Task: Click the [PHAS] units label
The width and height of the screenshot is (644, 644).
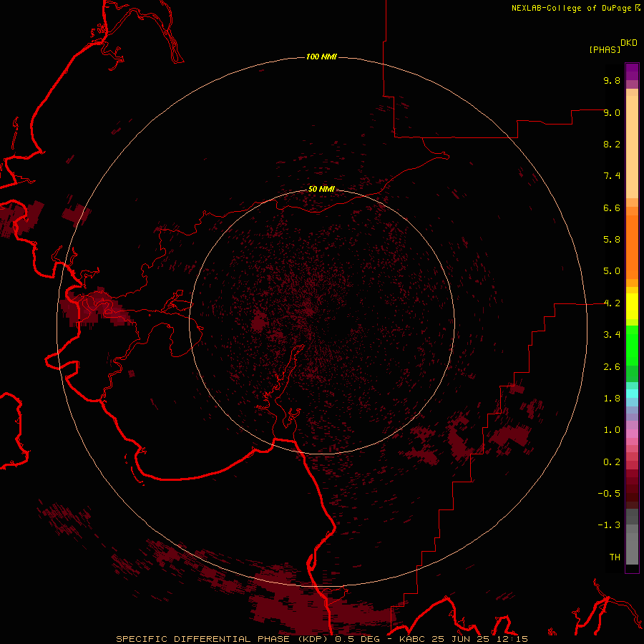Action: tap(605, 49)
